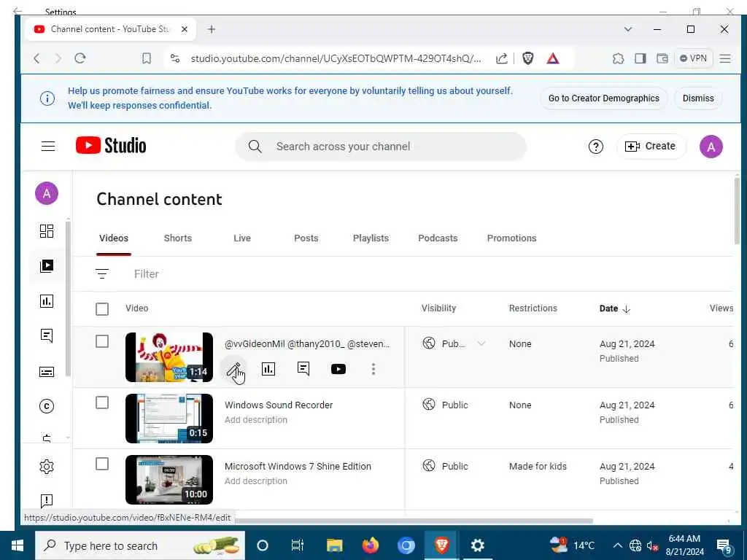Screen dimensions: 747x560
Task: Open the Help question mark icon
Action: 595,147
